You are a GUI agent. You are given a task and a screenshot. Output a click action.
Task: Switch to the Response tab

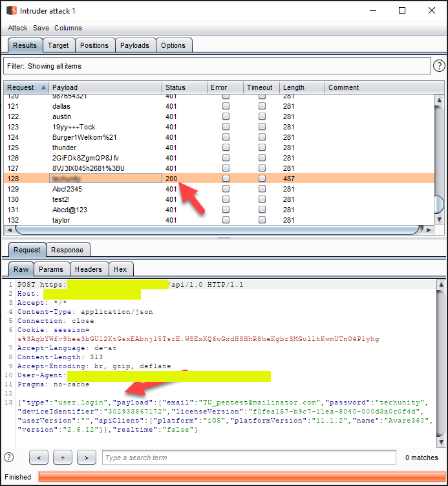coord(67,250)
